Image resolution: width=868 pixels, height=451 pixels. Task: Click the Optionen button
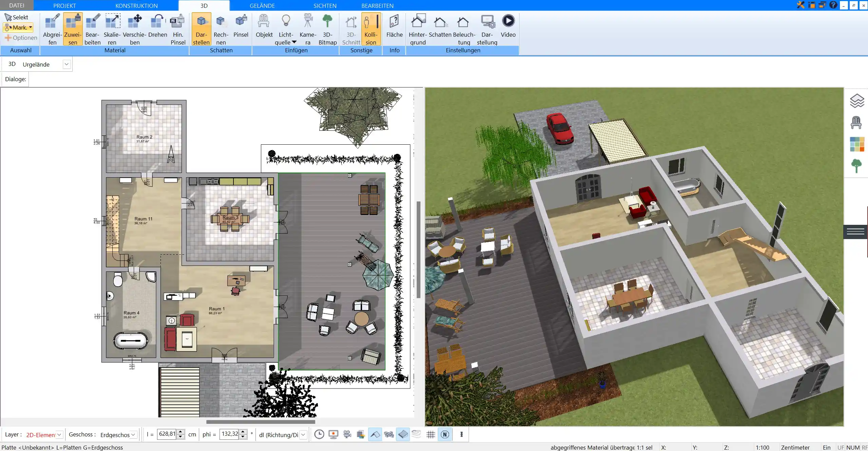tap(21, 38)
